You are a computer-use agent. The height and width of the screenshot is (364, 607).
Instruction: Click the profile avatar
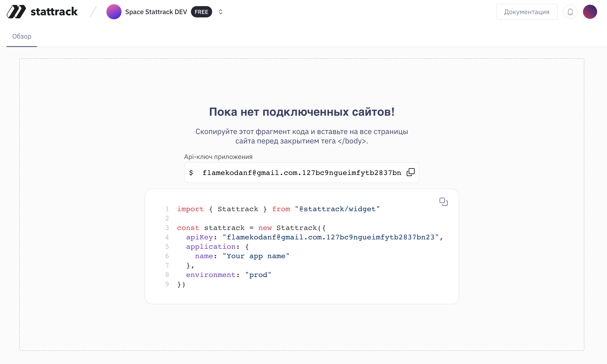coord(590,12)
